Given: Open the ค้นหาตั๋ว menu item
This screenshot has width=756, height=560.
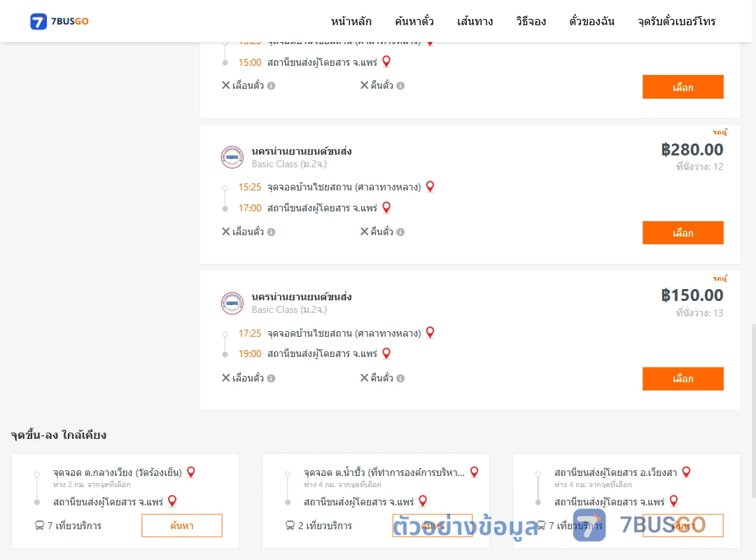Looking at the screenshot, I should tap(414, 21).
